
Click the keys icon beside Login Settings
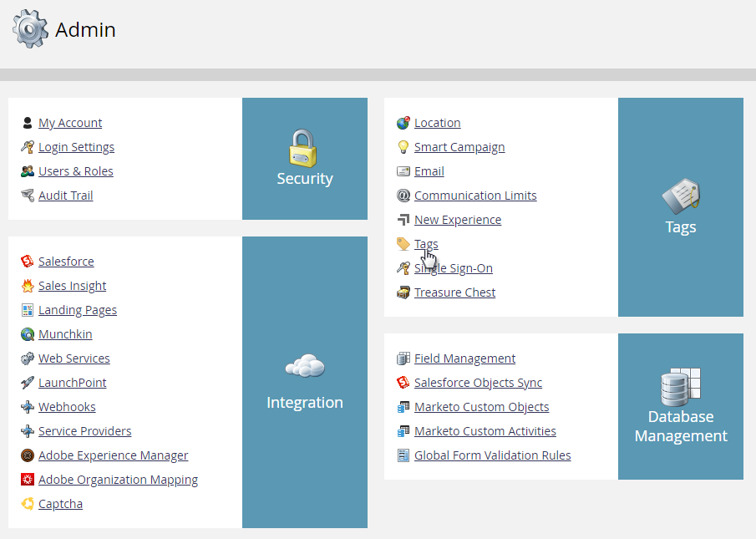point(28,147)
